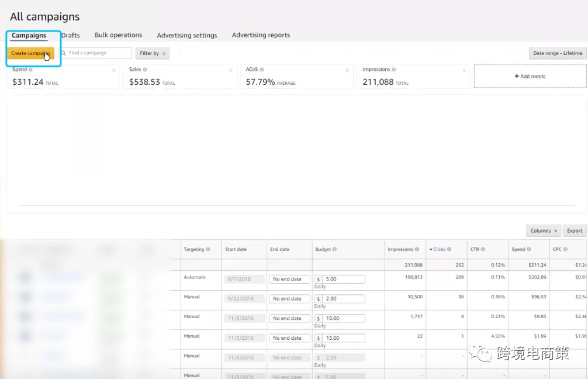
Task: Open the Filter by dropdown
Action: pos(152,53)
